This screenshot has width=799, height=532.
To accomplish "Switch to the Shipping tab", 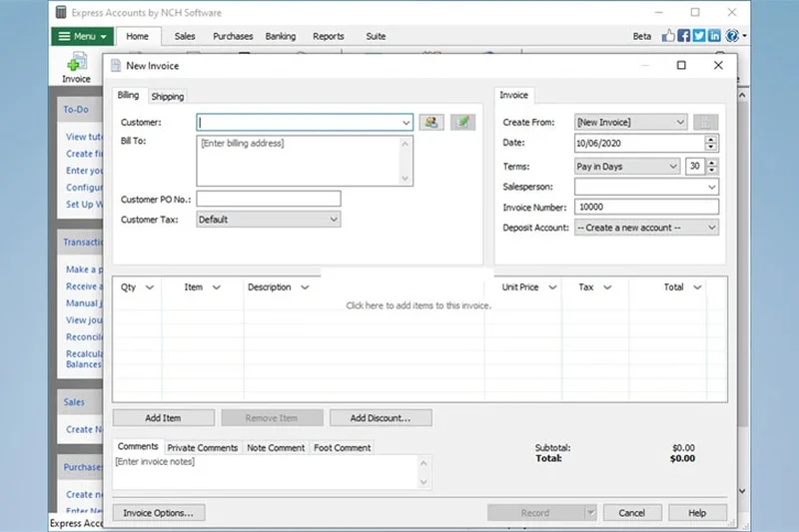I will (x=168, y=96).
